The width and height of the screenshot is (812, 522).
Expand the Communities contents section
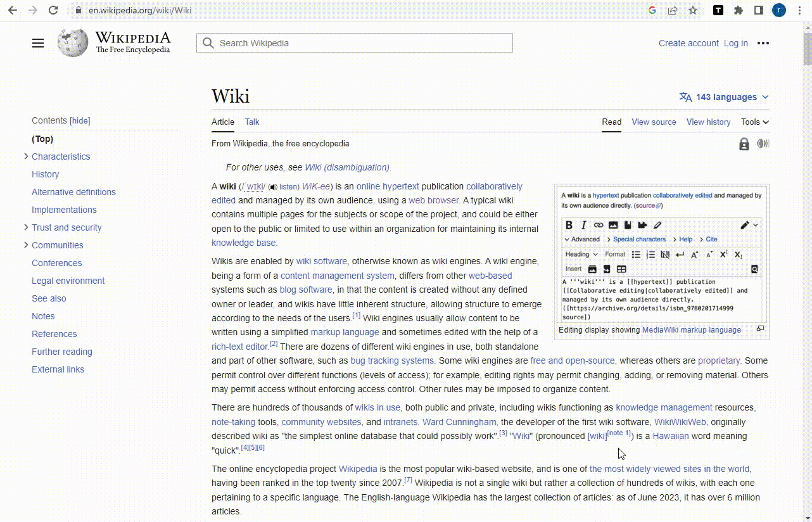[26, 245]
